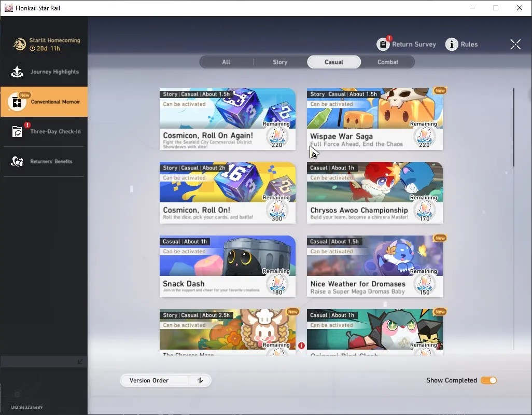
Task: Open the Origami Bird Clash card artwork
Action: (374, 329)
